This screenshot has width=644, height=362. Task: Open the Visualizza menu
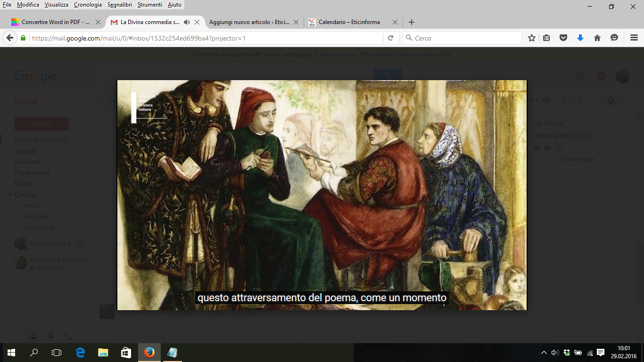click(x=57, y=5)
